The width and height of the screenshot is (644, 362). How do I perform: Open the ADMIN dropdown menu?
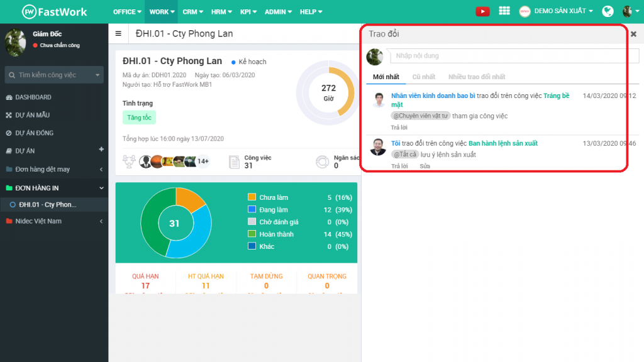pos(278,12)
